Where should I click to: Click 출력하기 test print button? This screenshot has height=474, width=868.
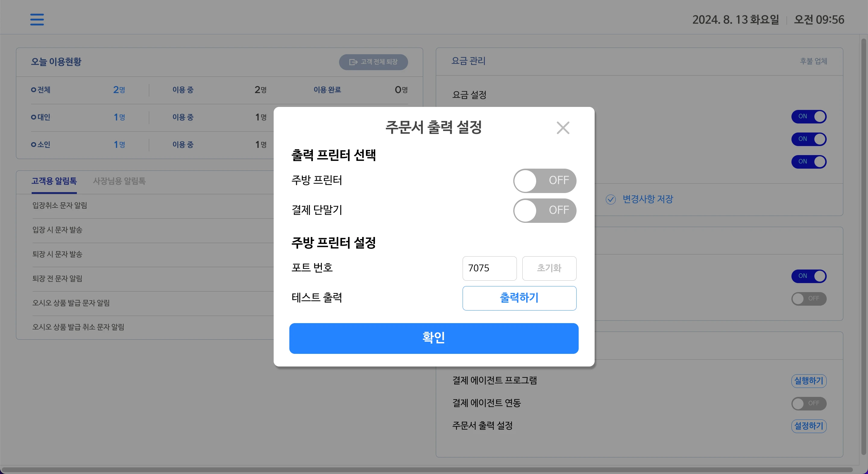coord(519,298)
